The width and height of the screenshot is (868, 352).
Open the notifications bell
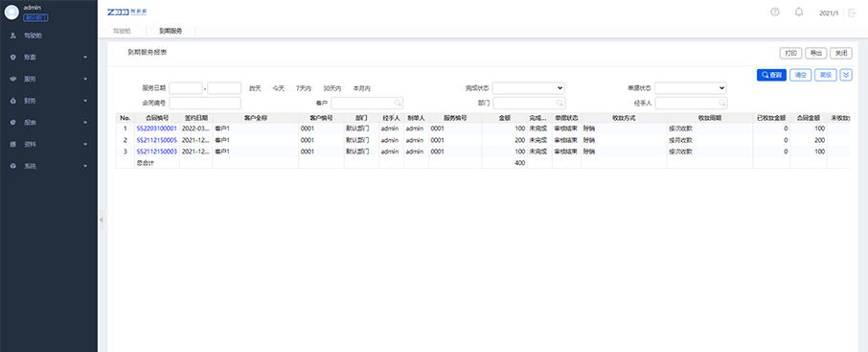coord(799,12)
